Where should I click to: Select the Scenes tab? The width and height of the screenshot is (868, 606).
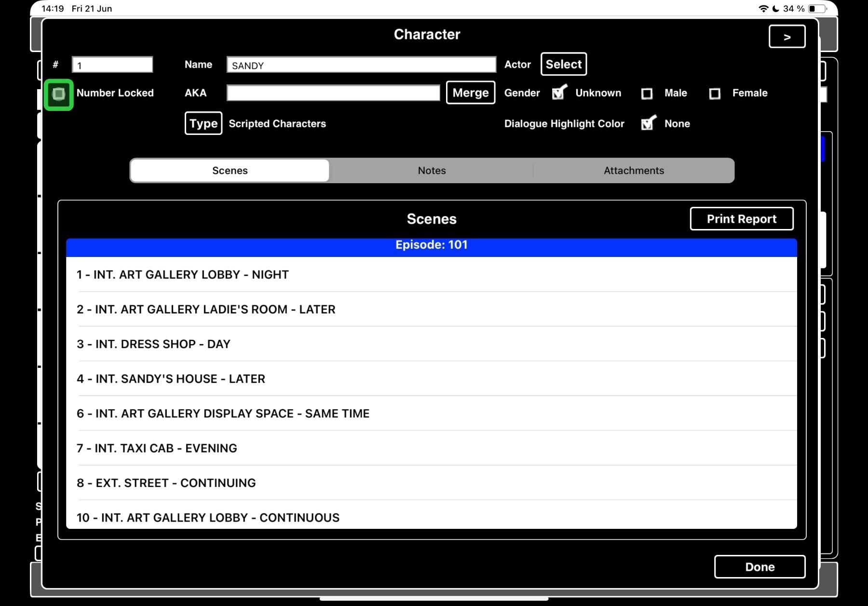[x=230, y=171]
